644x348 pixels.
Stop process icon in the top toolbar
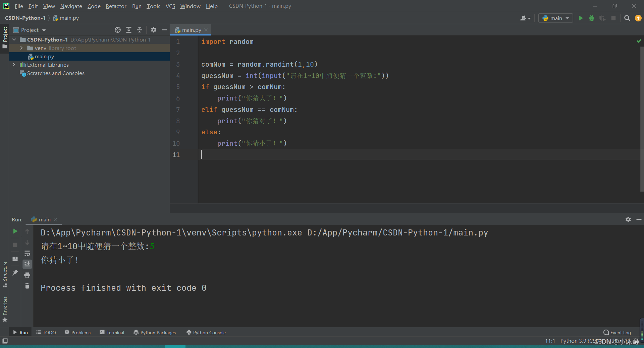(x=613, y=18)
